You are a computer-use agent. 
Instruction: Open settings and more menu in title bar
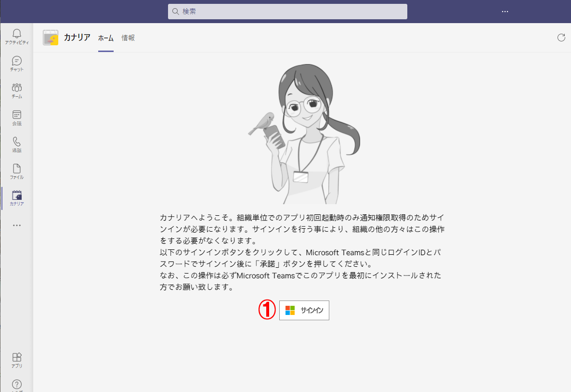point(505,12)
